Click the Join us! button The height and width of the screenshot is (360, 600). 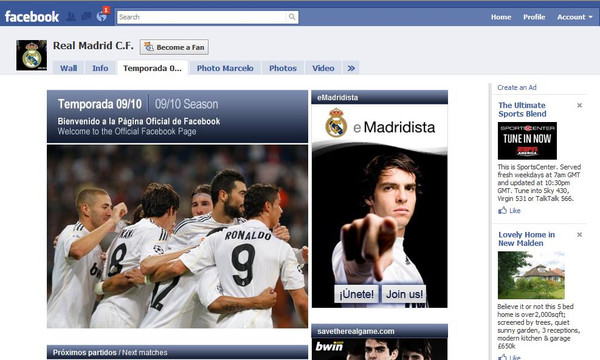pos(404,294)
